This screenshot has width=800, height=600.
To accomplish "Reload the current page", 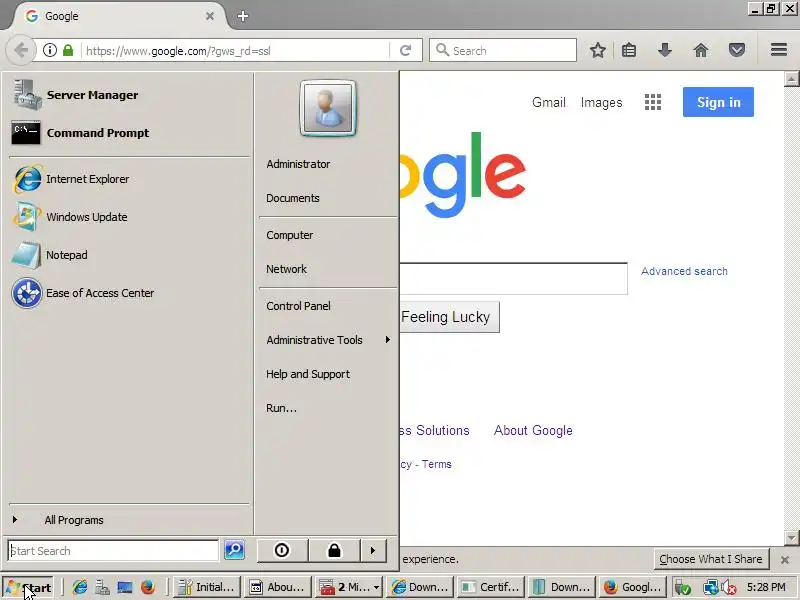I will (406, 51).
